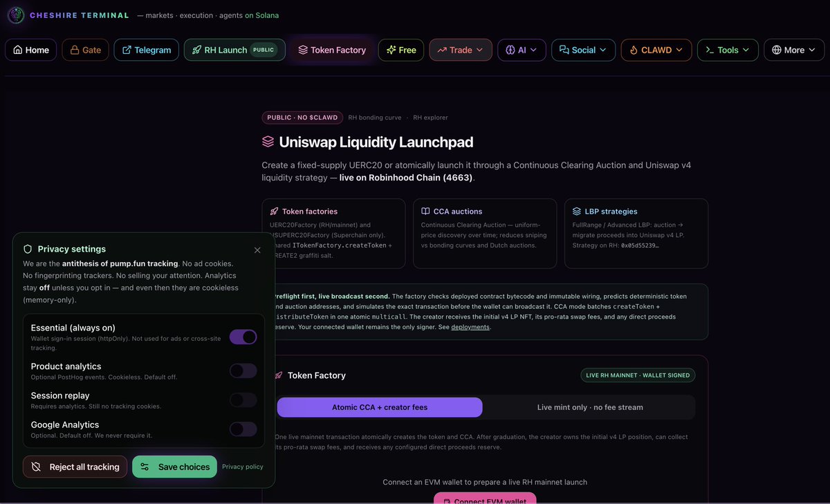Click the PUBLIC · NO $CLAWD badge
830x504 pixels.
pyautogui.click(x=302, y=118)
